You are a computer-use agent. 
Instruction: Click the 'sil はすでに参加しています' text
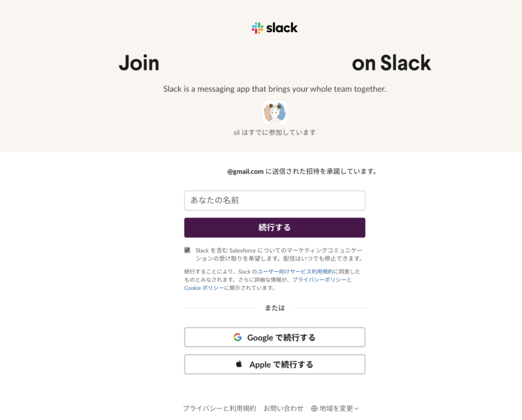274,133
